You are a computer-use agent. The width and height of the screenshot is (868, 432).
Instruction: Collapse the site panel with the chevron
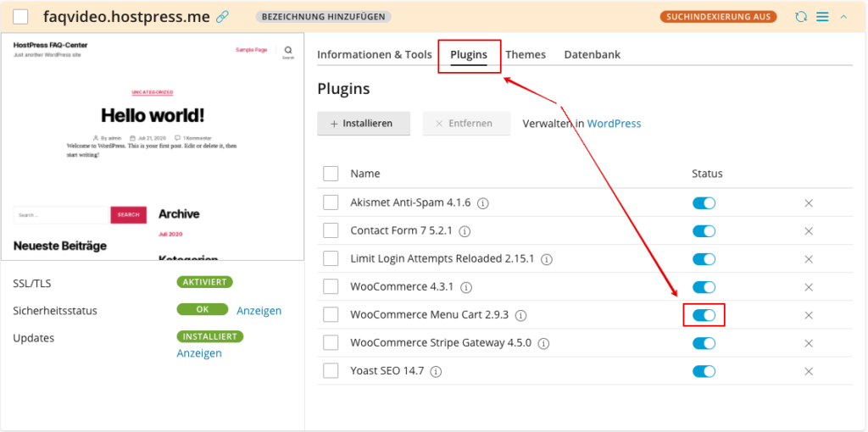[x=843, y=17]
